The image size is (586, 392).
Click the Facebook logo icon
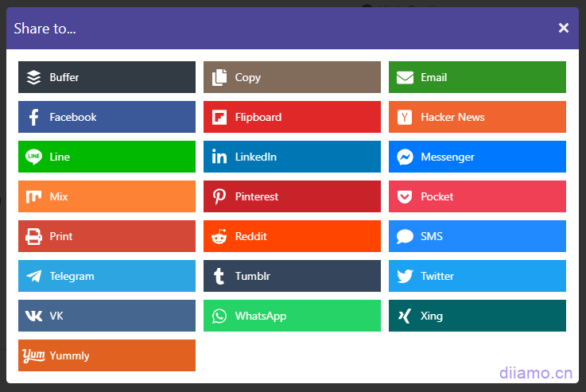(33, 117)
